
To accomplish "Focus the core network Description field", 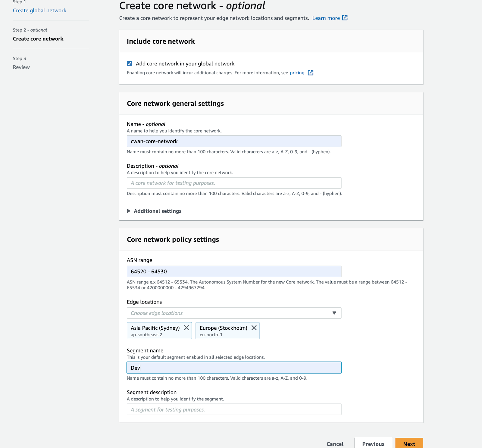I will [234, 183].
